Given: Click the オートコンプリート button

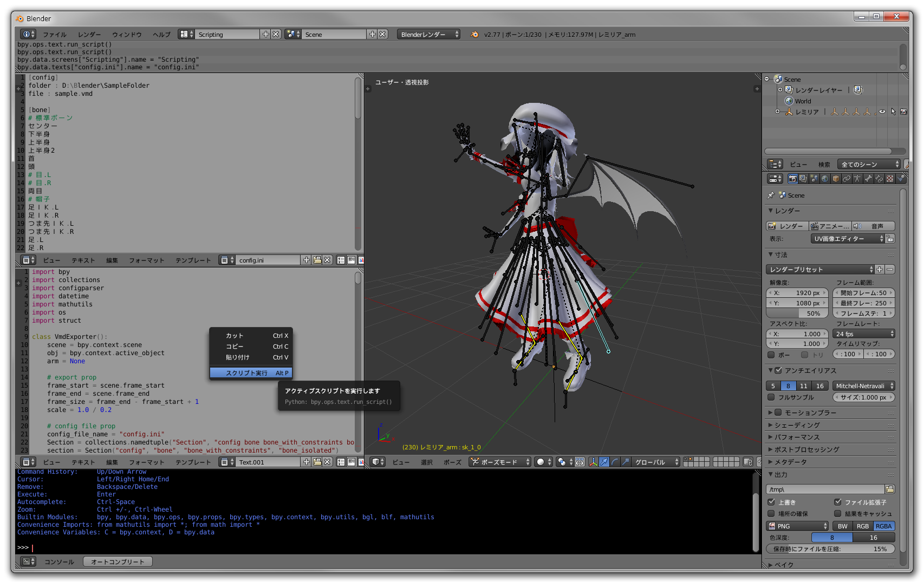Looking at the screenshot, I should point(118,562).
